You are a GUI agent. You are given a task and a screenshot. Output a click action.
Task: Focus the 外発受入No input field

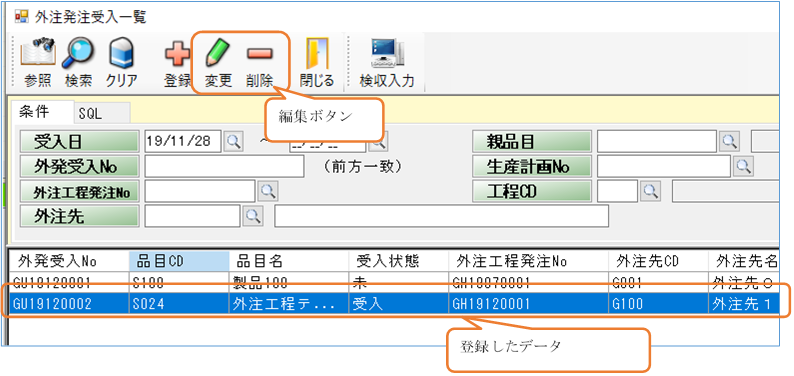pyautogui.click(x=224, y=166)
